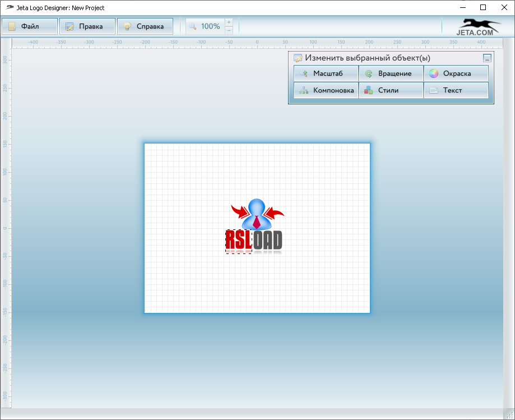This screenshot has width=515, height=420.
Task: Select the gray OAD text object
Action: 268,241
